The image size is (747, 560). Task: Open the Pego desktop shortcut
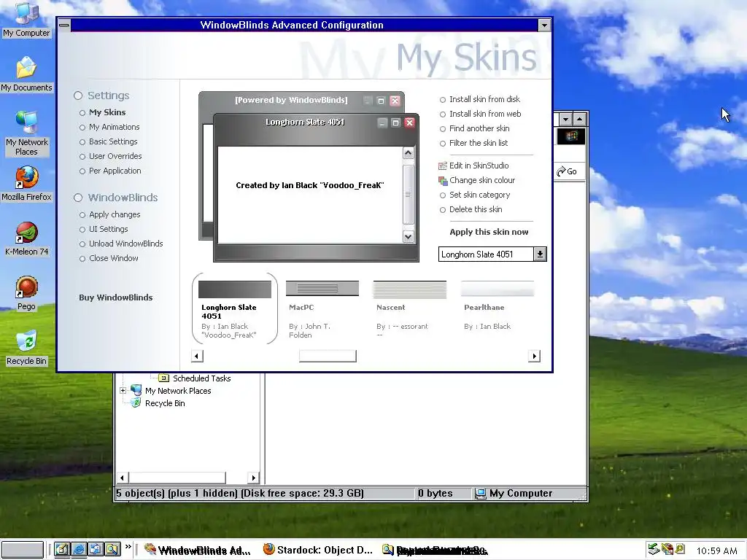pyautogui.click(x=26, y=293)
